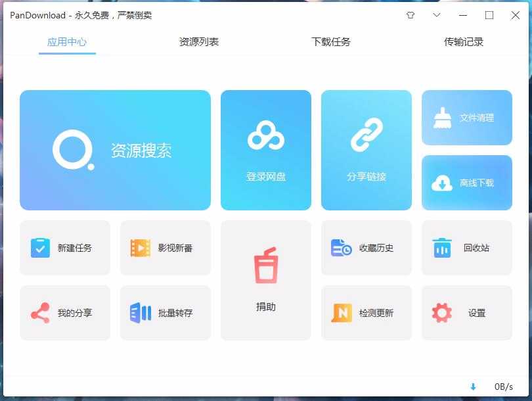The width and height of the screenshot is (532, 401).
Task: Click the orange N icon for 检测更新
Action: [x=342, y=313]
